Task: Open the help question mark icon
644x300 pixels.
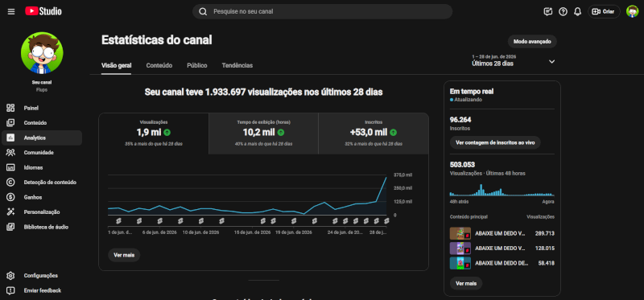Action: point(563,11)
